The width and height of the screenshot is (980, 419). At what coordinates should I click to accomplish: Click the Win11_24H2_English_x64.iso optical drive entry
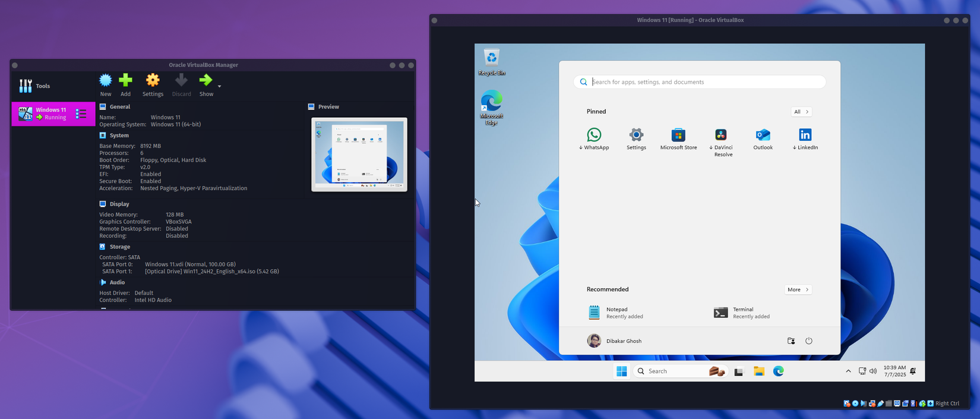[212, 272]
